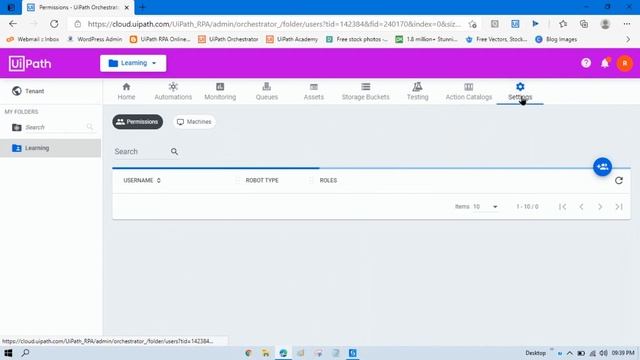The image size is (640, 360).
Task: Click the blue add user button
Action: tap(602, 167)
